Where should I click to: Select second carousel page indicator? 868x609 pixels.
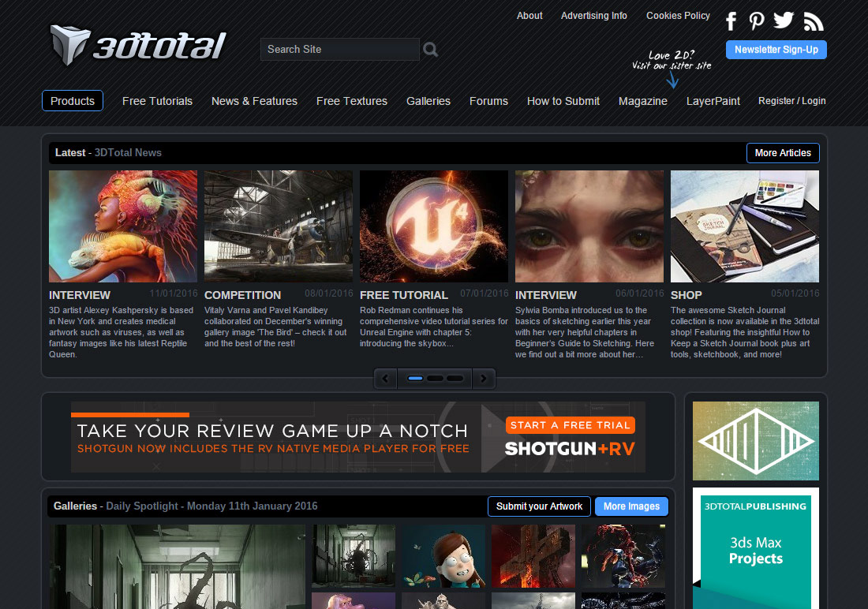point(435,379)
